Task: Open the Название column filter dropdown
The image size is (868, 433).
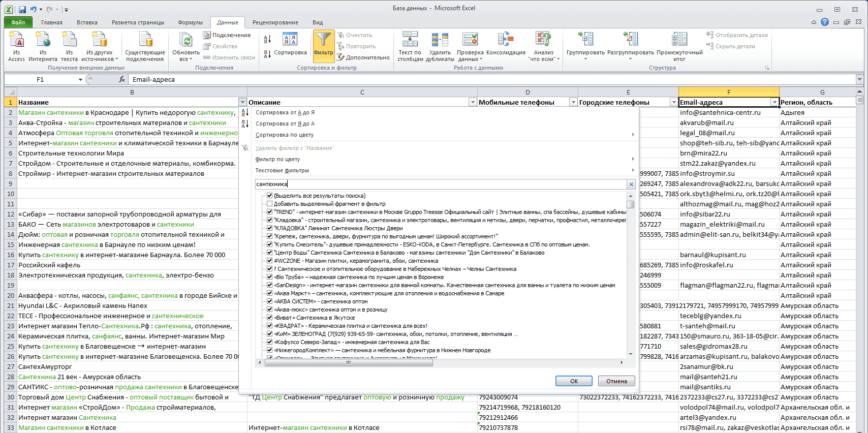Action: point(242,102)
